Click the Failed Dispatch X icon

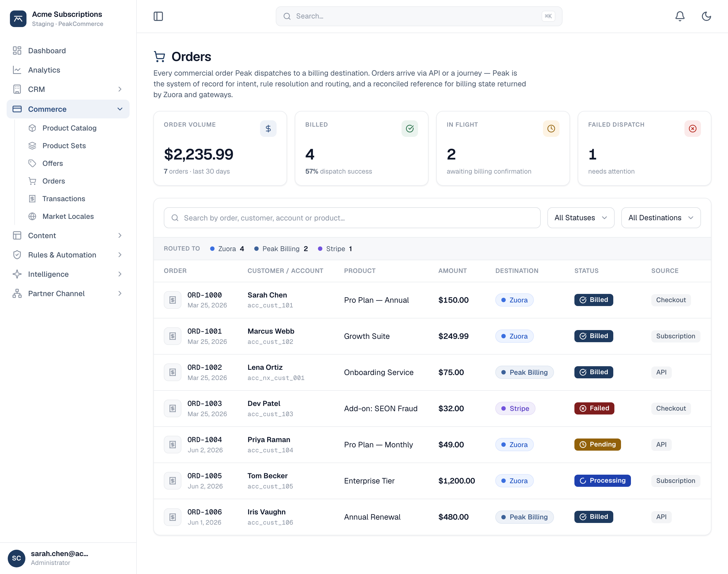(x=692, y=128)
